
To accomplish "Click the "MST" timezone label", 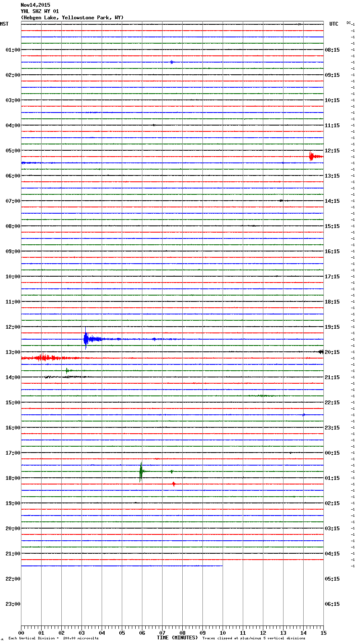I will pos(4,24).
